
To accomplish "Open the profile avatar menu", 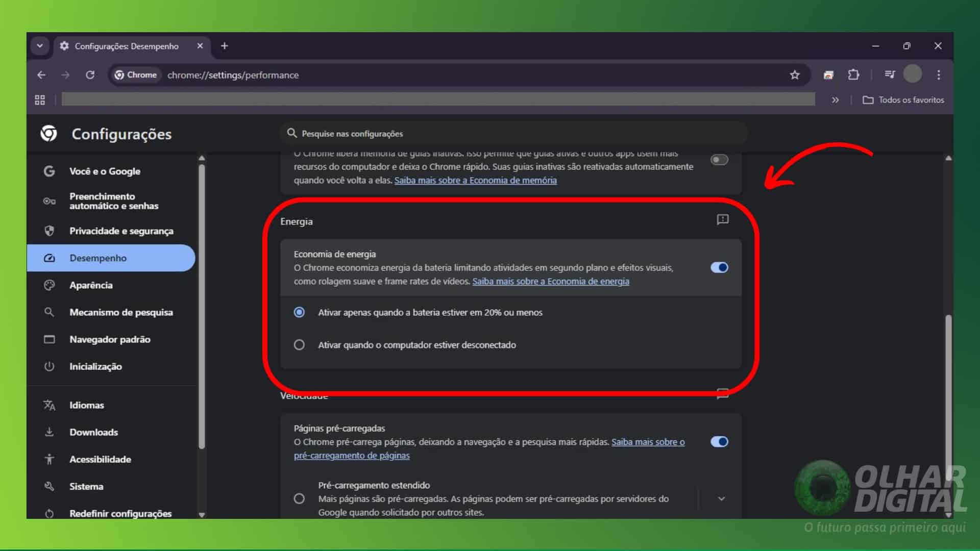I will tap(913, 74).
